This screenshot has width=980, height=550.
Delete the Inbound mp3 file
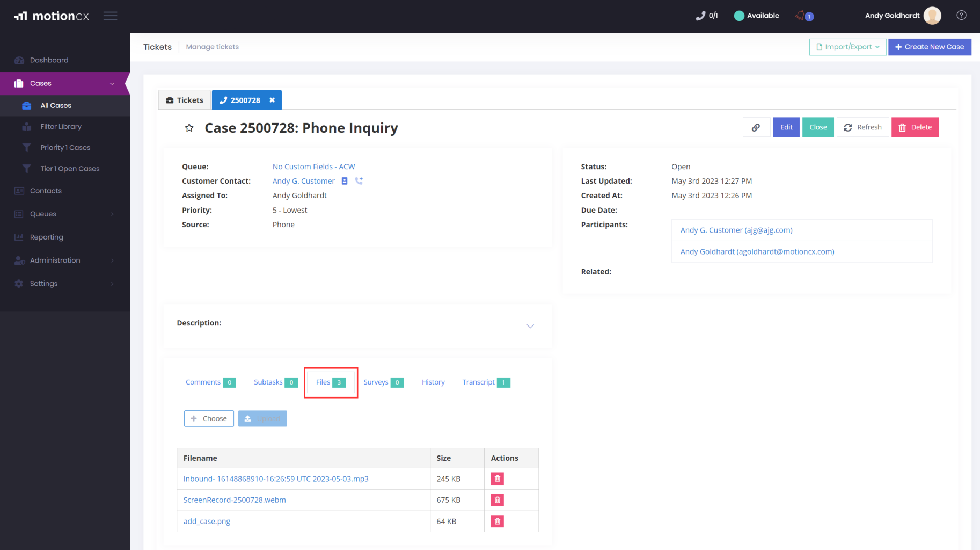[x=498, y=479]
